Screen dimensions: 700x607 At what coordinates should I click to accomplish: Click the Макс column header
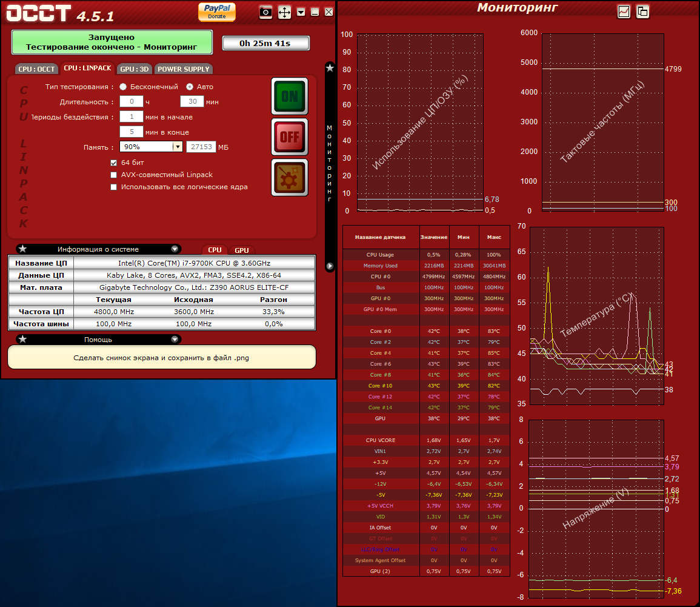pyautogui.click(x=494, y=237)
